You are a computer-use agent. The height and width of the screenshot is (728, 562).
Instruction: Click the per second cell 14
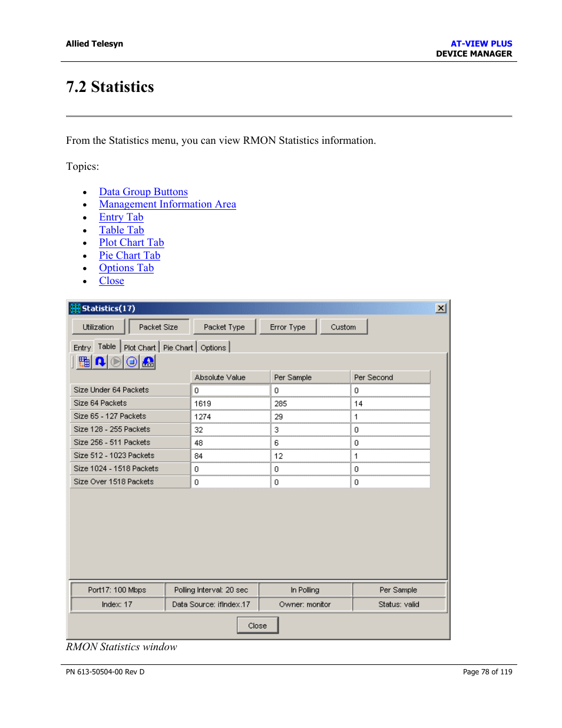[x=391, y=403]
